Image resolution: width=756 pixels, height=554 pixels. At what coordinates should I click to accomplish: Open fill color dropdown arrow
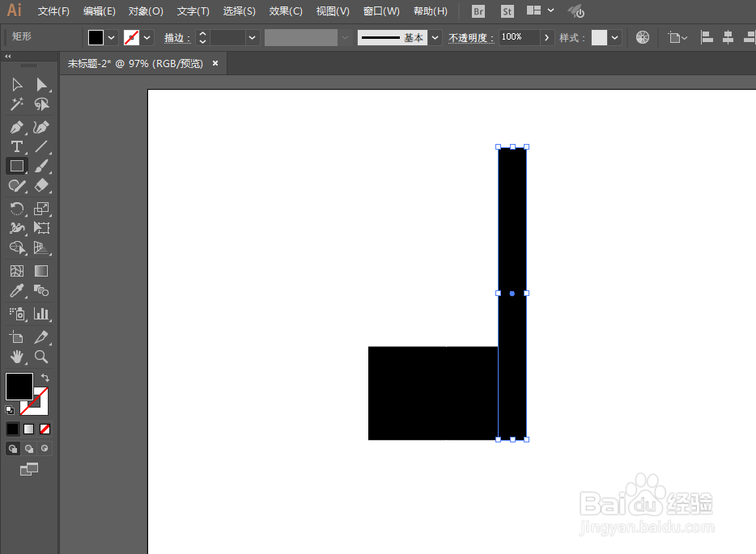[111, 37]
